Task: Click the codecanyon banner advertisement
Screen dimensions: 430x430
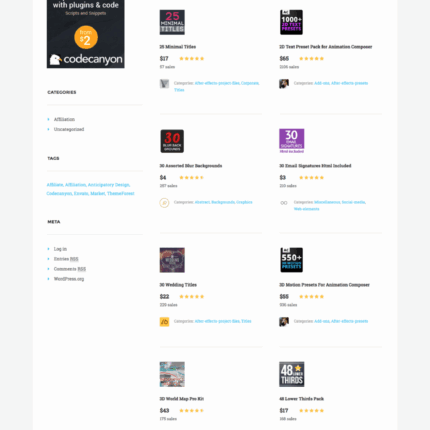Action: pyautogui.click(x=86, y=34)
